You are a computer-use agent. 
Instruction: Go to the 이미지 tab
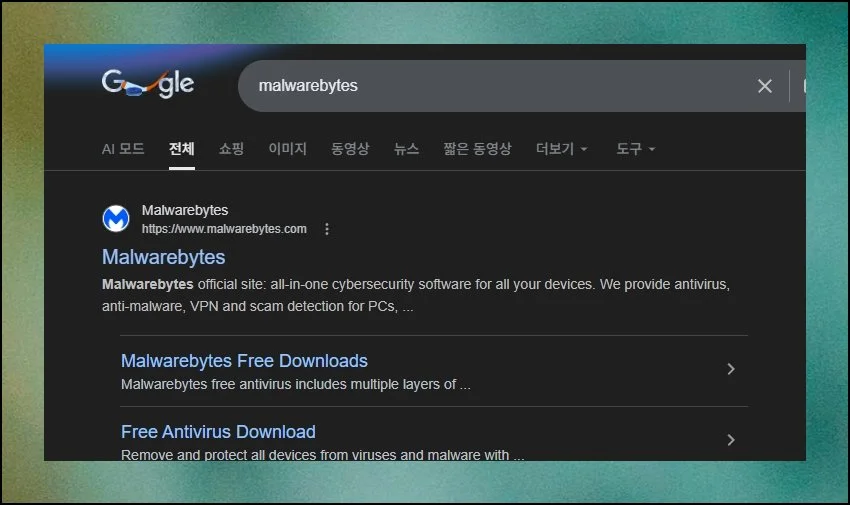[287, 149]
